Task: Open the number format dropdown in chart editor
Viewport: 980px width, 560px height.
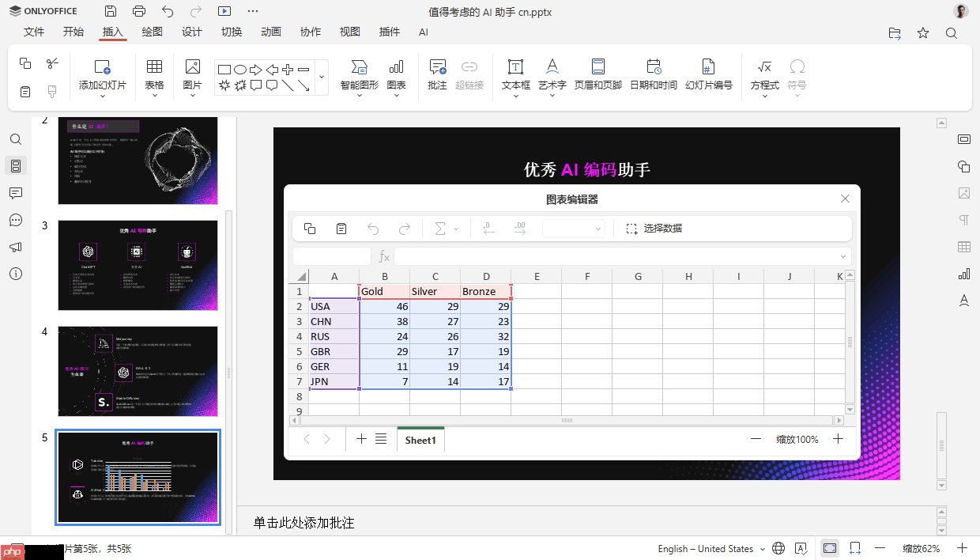Action: point(573,228)
